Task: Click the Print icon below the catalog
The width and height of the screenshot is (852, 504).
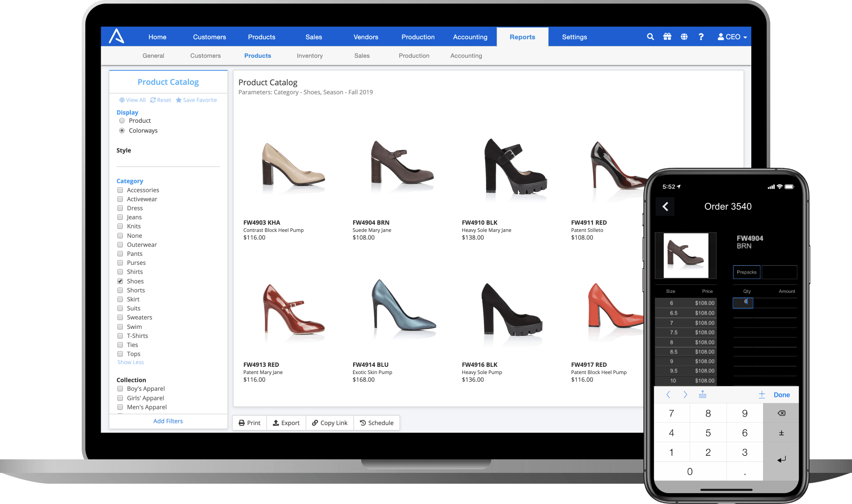Action: point(242,423)
